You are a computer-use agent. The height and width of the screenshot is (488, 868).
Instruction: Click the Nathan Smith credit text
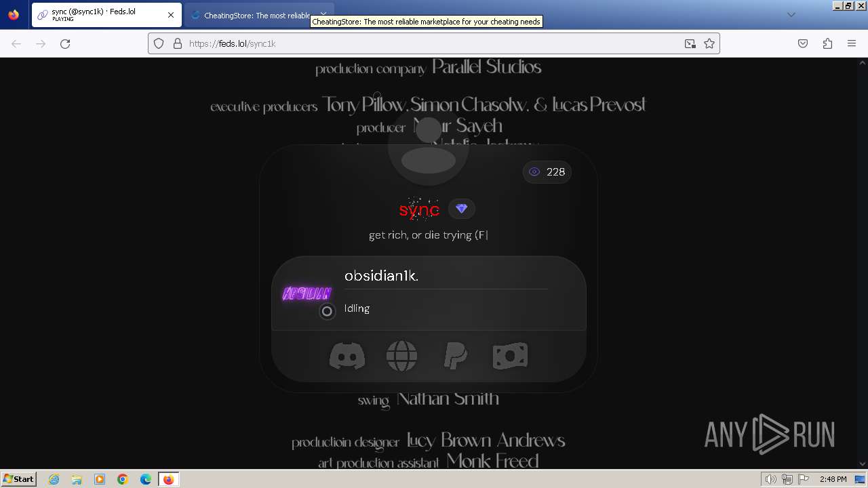click(448, 399)
